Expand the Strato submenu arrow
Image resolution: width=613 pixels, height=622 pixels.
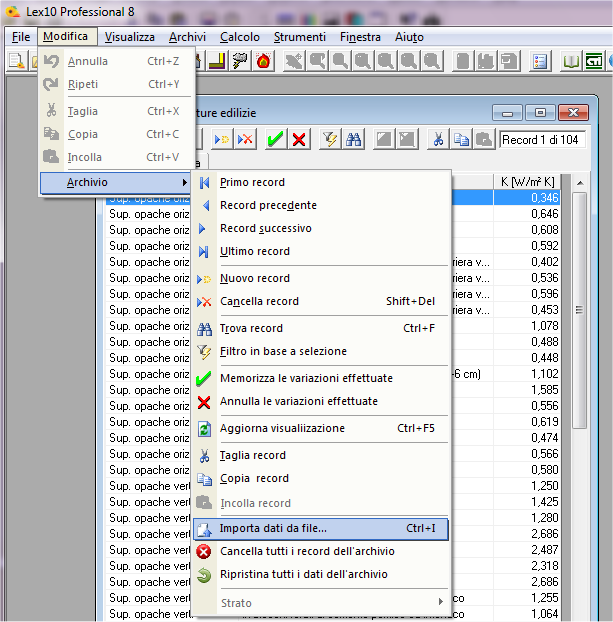(440, 602)
